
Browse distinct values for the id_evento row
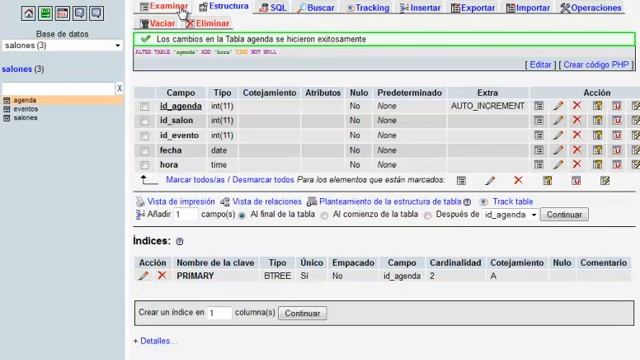539,135
